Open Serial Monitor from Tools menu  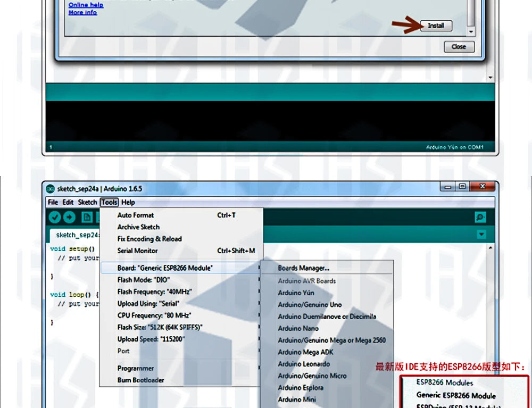pos(181,251)
